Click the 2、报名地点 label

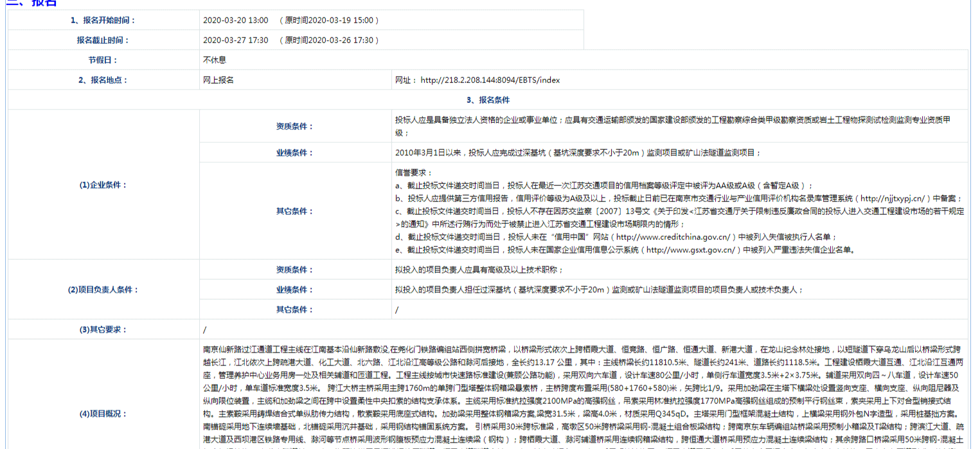click(103, 80)
